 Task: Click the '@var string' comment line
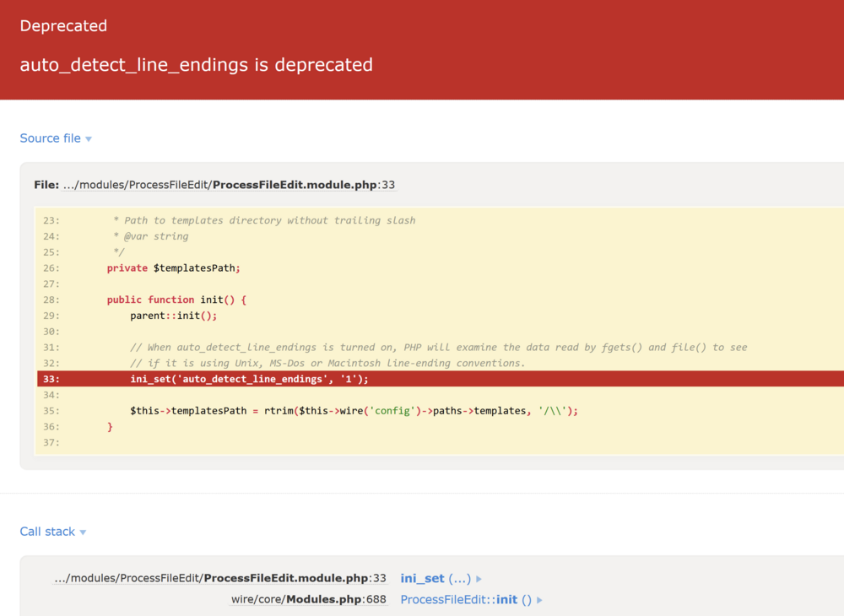[150, 236]
